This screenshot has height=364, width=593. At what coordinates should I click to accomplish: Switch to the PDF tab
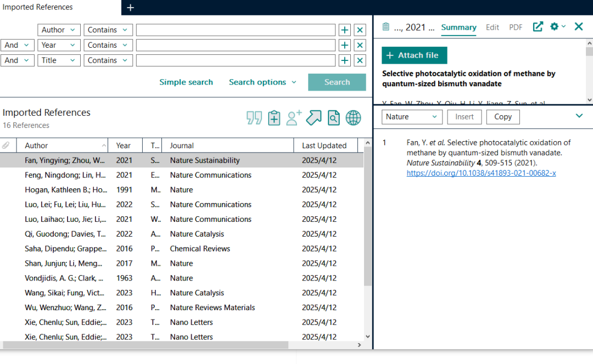pyautogui.click(x=516, y=27)
